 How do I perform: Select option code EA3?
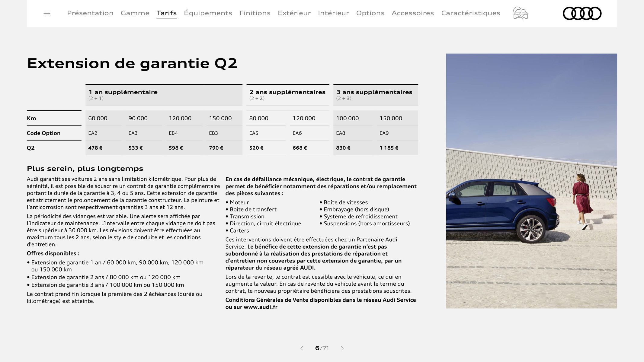[x=133, y=133]
